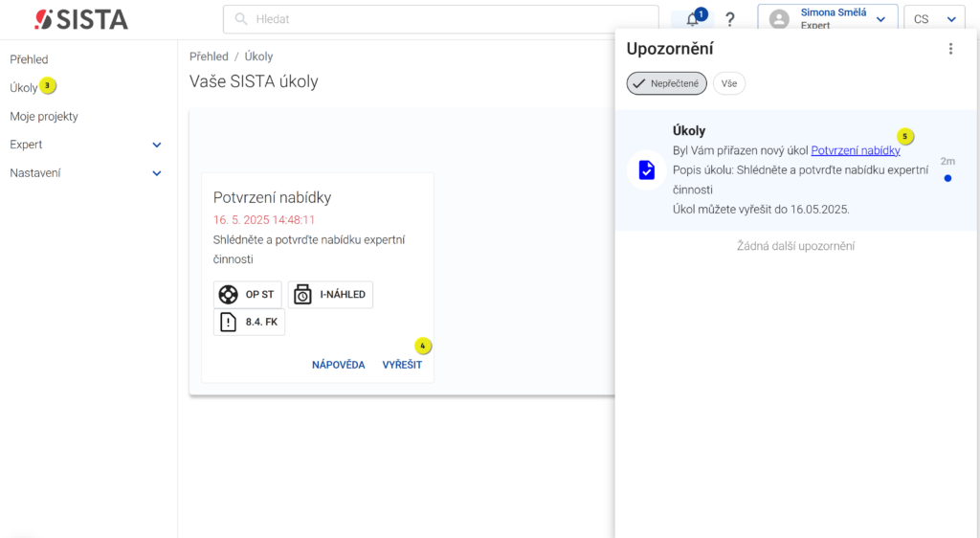The image size is (980, 538).
Task: Toggle the Nepřečtené filter chip
Action: 667,83
